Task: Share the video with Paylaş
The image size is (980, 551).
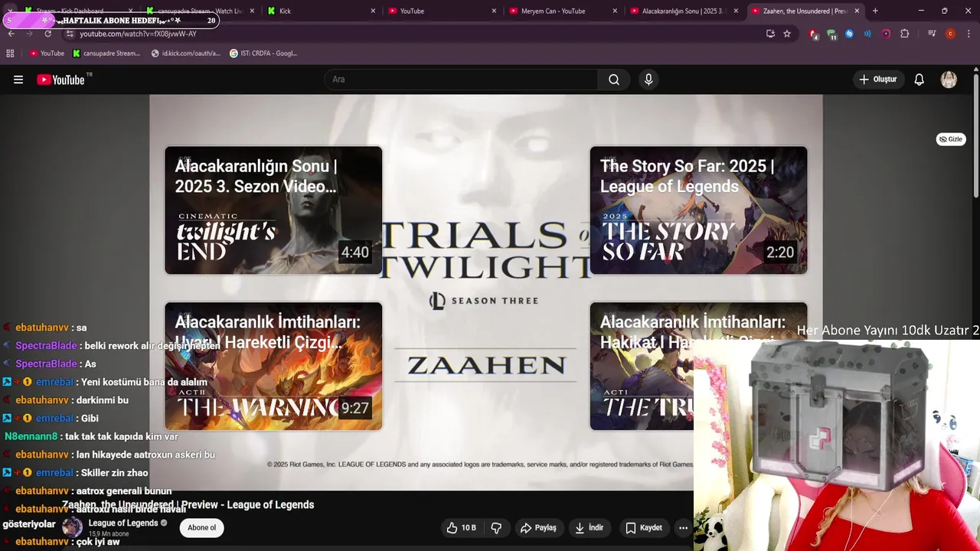Action: [x=538, y=528]
